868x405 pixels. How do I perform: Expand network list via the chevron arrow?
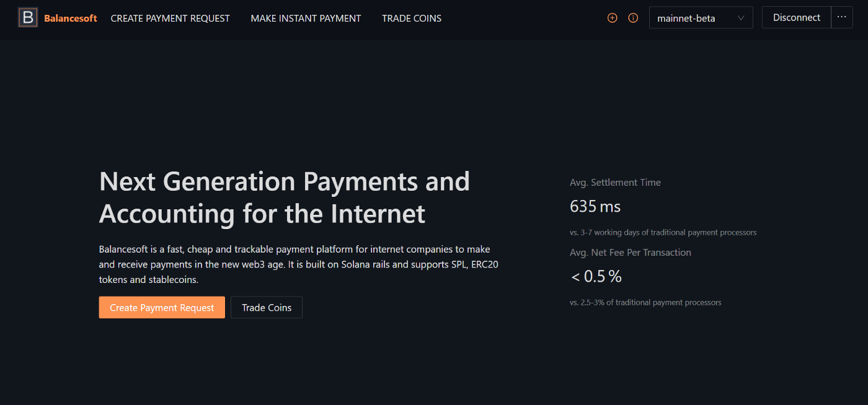(741, 18)
